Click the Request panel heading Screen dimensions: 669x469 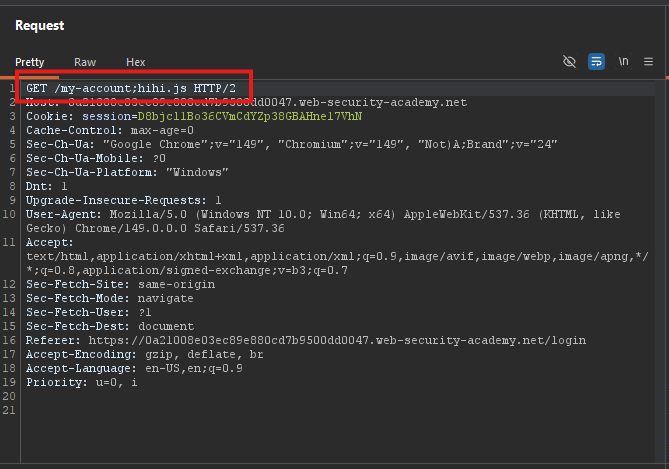(x=40, y=26)
